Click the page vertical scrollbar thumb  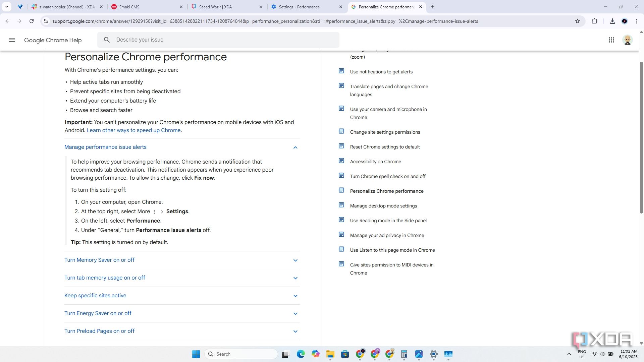coord(641,137)
